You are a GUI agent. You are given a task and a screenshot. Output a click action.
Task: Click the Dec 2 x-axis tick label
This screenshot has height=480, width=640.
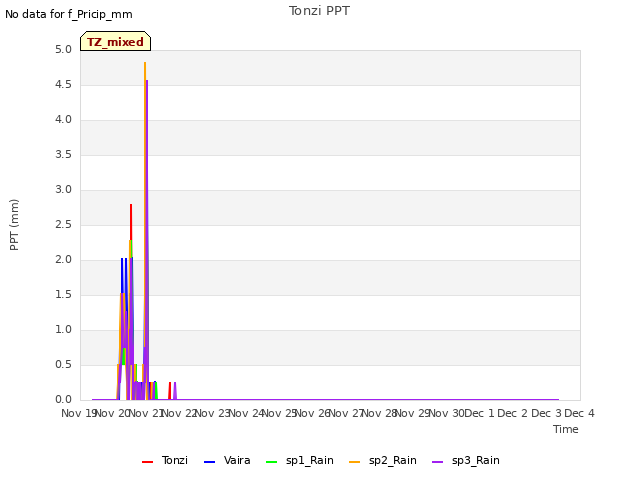(513, 413)
